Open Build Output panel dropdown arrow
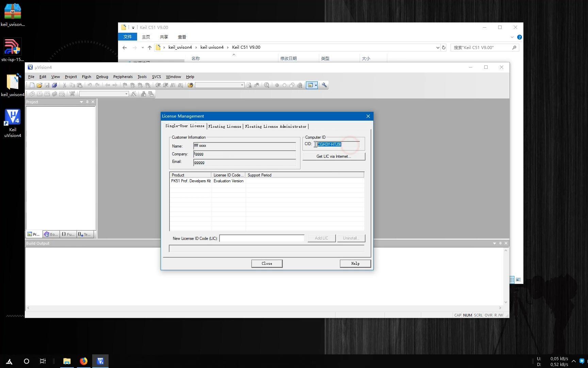This screenshot has height=368, width=588. point(494,243)
